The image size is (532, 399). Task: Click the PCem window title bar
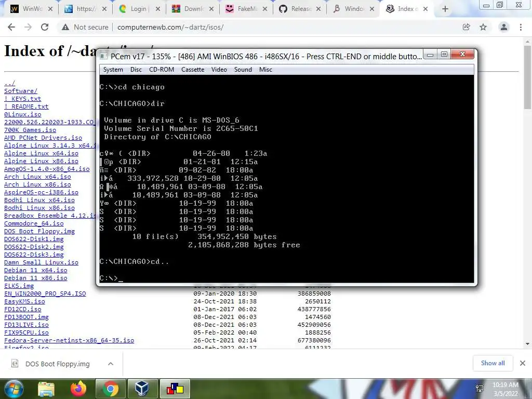point(261,56)
